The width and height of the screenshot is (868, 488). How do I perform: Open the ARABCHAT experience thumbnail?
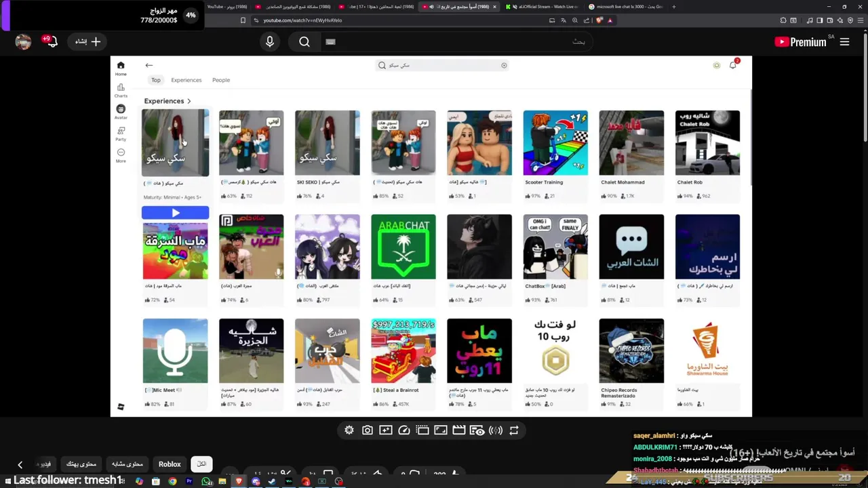click(x=403, y=247)
